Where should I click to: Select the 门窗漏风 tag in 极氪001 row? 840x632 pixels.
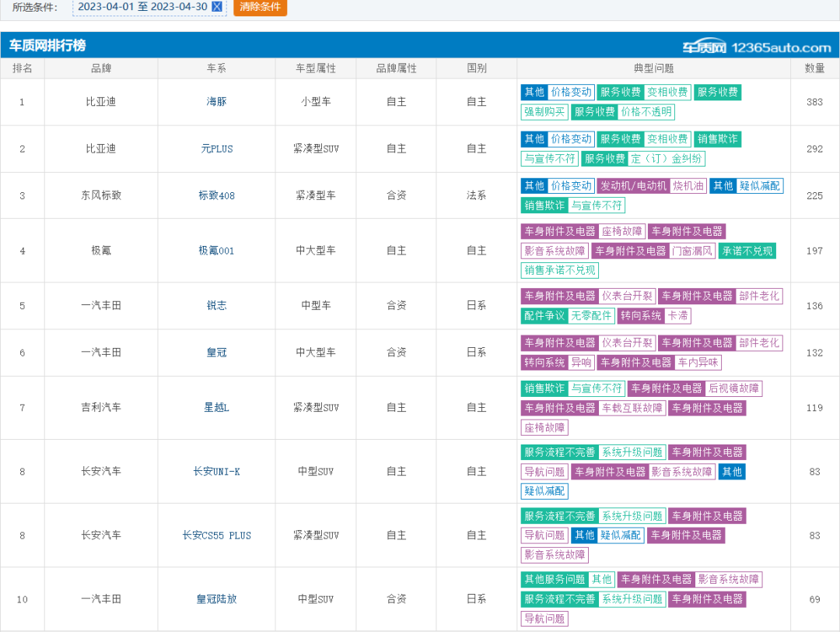pos(692,251)
